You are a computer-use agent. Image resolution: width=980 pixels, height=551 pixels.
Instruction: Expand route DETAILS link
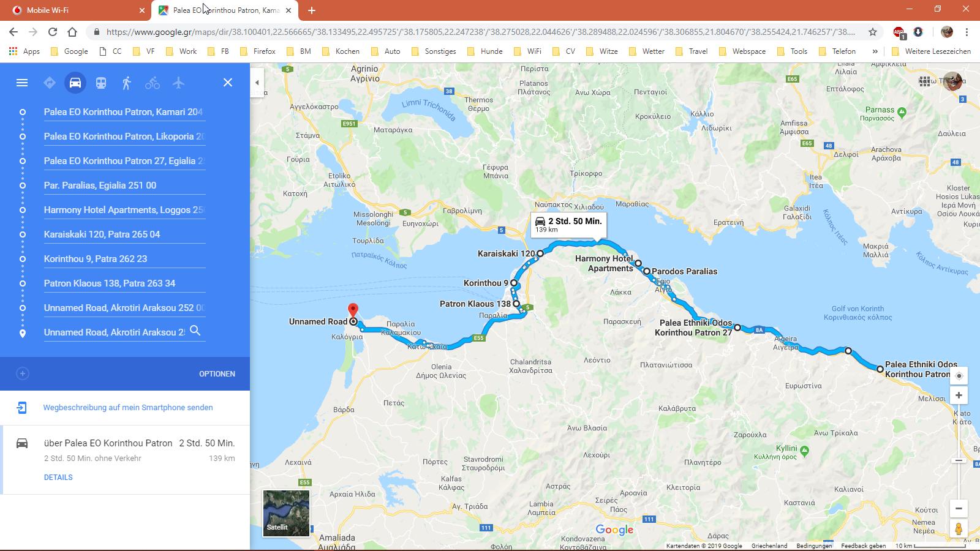tap(58, 478)
